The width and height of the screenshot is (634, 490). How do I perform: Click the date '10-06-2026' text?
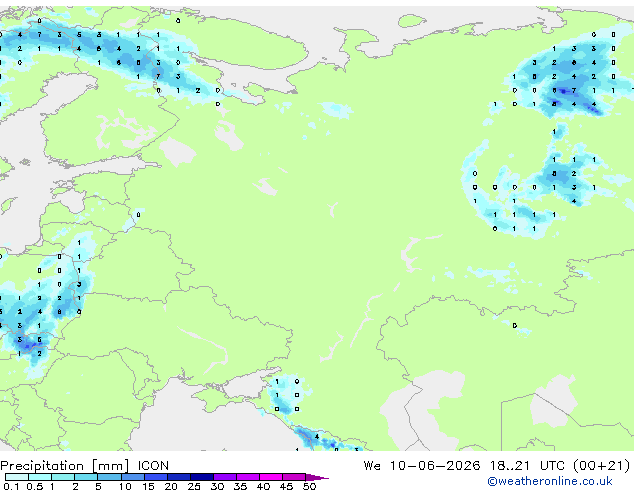tap(435, 466)
